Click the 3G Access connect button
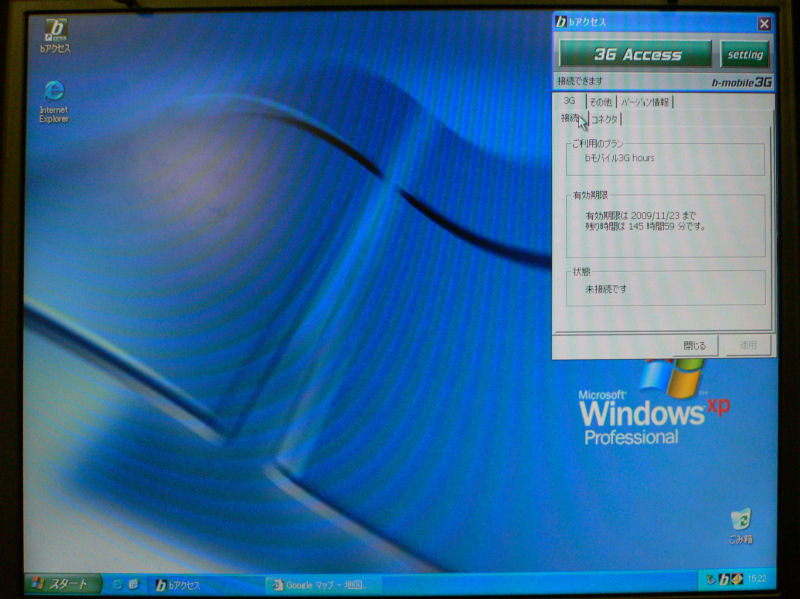 coord(636,54)
